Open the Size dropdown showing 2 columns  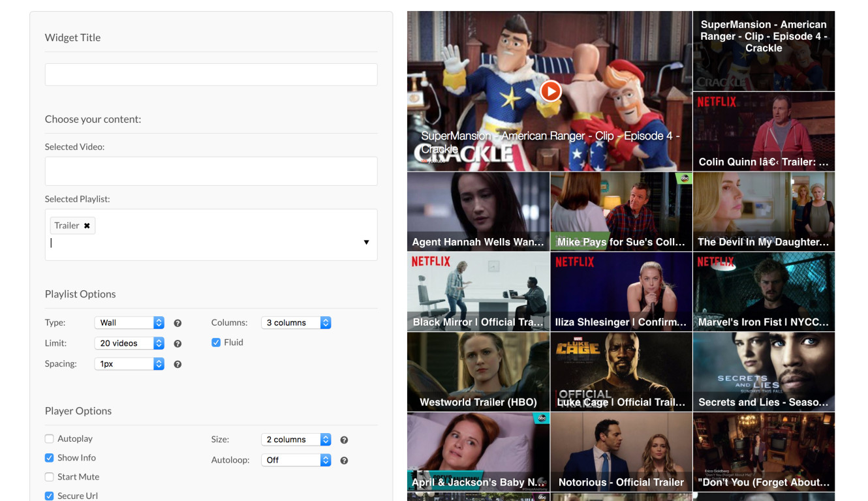click(296, 440)
